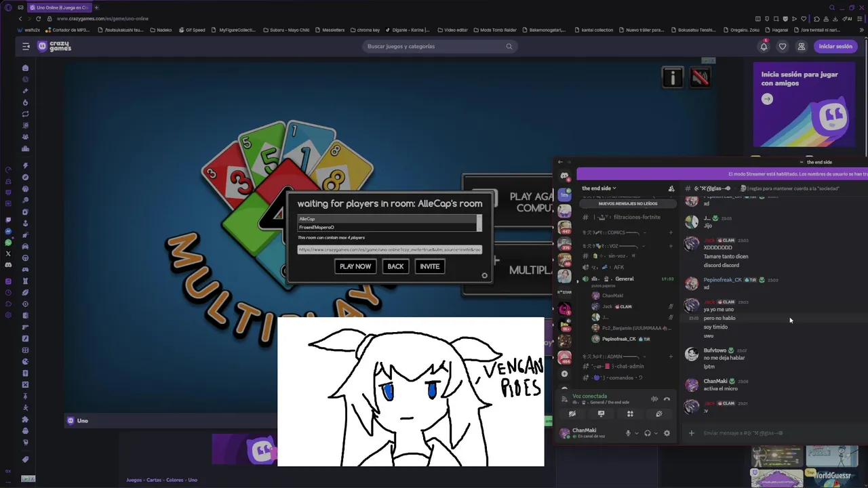Image resolution: width=868 pixels, height=488 pixels.
Task: Start an activity in Discord voice
Action: (630, 413)
